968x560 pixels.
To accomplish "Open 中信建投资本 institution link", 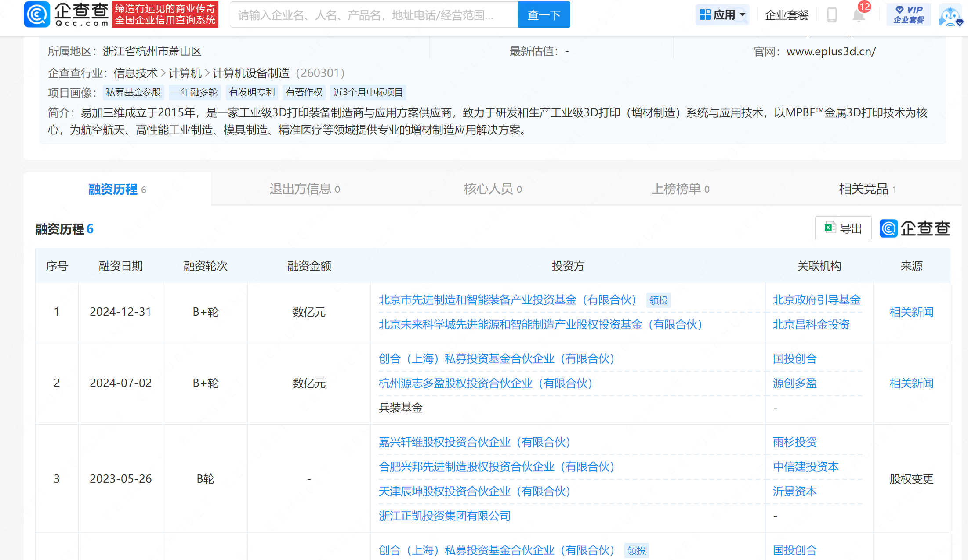I will pos(805,467).
